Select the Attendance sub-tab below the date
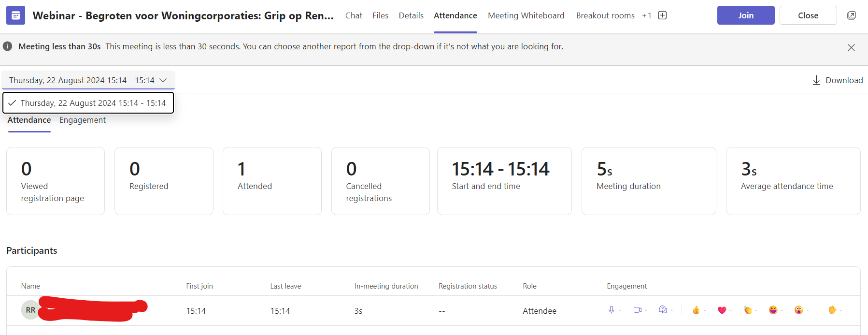The image size is (868, 335). tap(29, 120)
